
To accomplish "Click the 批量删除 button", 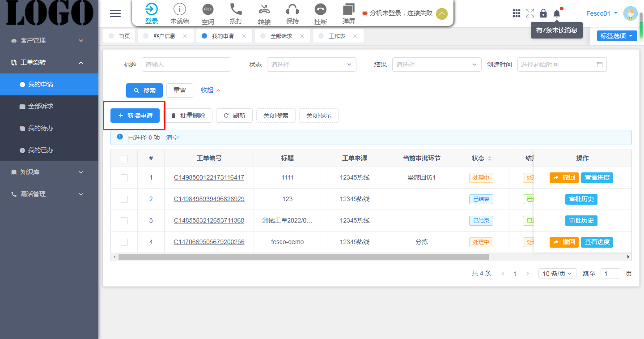I will 188,116.
